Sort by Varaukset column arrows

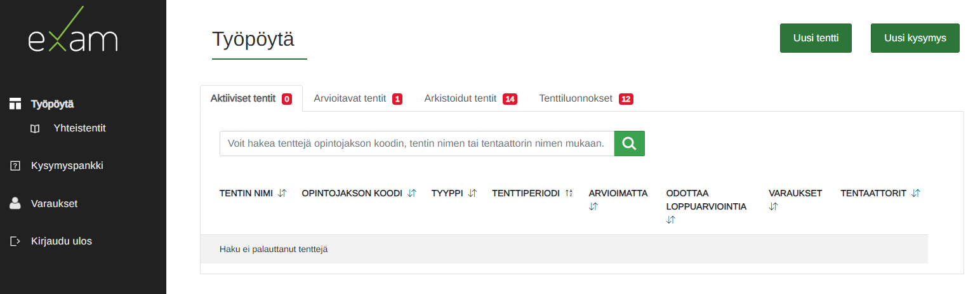pyautogui.click(x=773, y=206)
